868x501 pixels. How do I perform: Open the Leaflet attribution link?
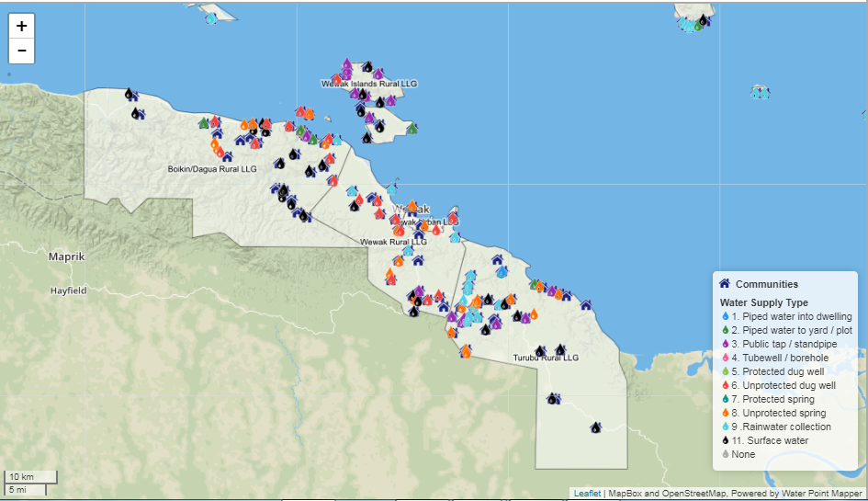pos(587,494)
